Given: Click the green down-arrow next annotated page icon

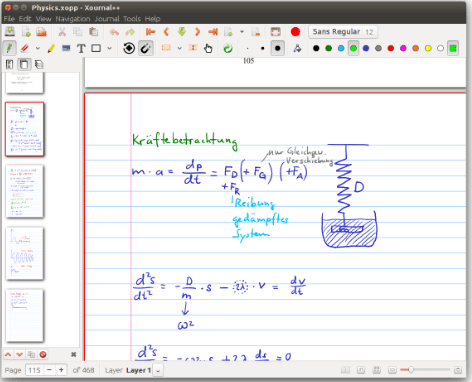Looking at the screenshot, I should tap(182, 32).
